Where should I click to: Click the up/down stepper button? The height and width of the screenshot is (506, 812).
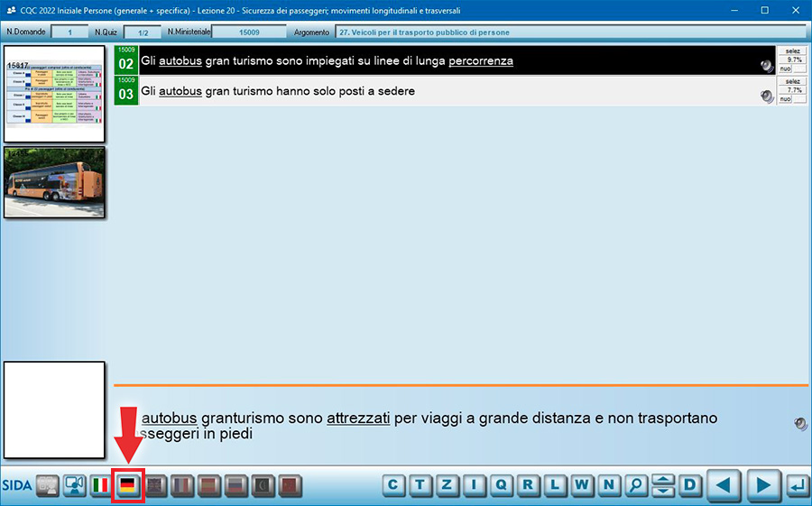[x=663, y=485]
